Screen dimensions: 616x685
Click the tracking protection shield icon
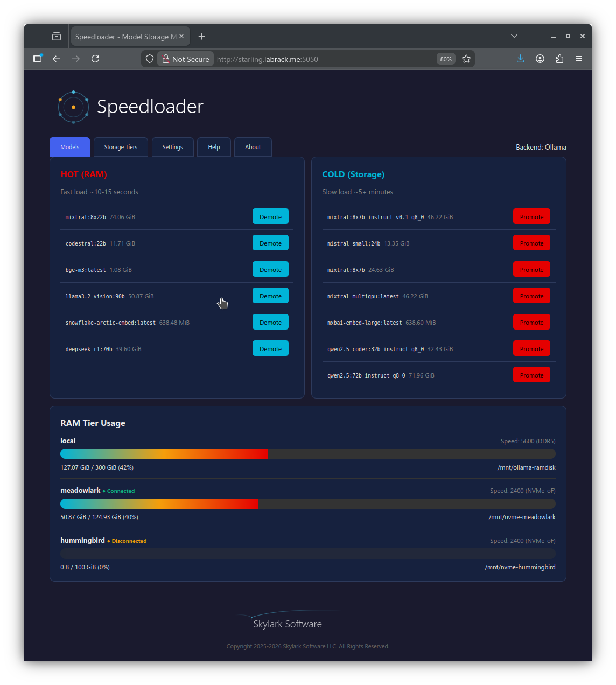point(149,59)
